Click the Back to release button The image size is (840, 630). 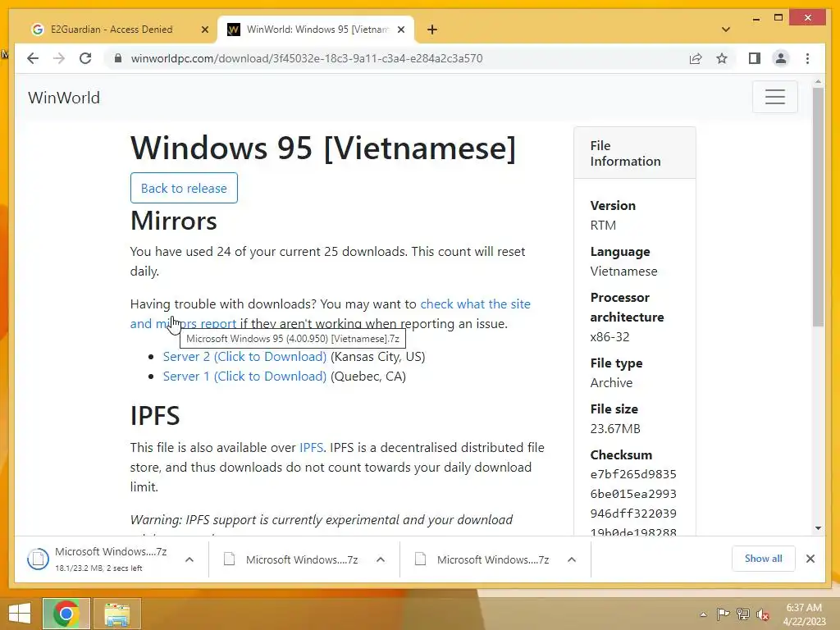click(184, 188)
